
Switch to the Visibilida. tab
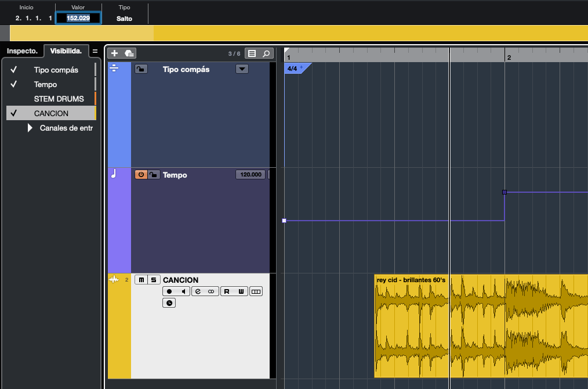(x=66, y=51)
